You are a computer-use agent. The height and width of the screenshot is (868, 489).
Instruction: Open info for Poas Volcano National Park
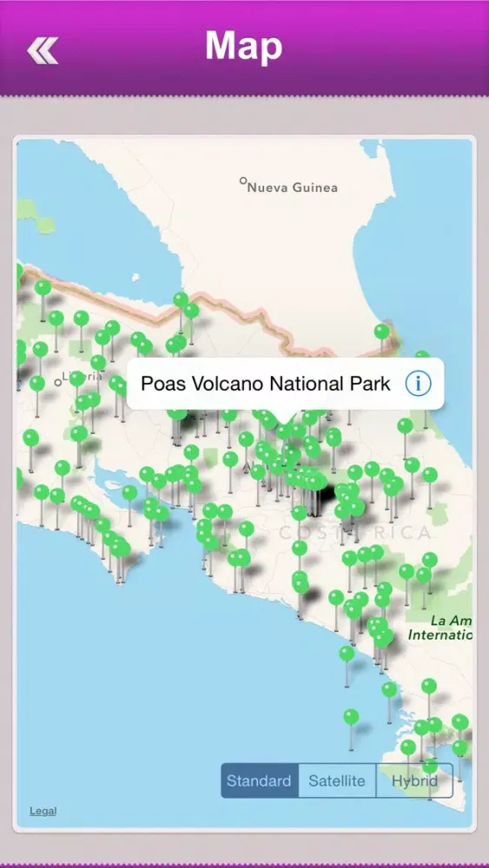418,384
